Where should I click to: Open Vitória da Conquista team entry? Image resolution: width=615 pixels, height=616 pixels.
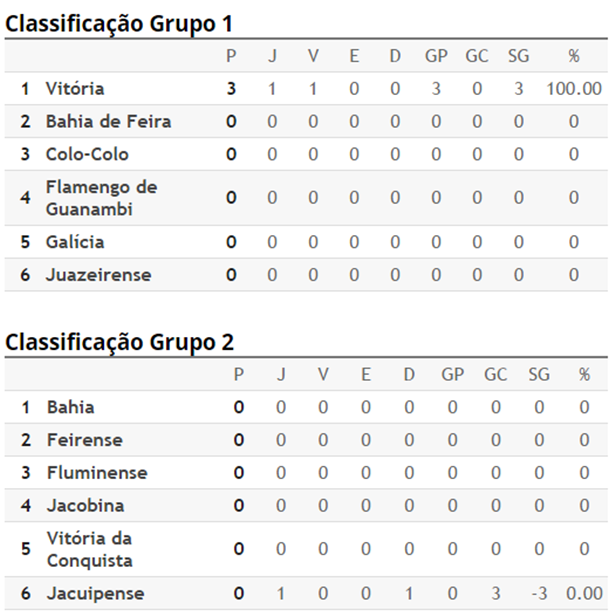90,549
